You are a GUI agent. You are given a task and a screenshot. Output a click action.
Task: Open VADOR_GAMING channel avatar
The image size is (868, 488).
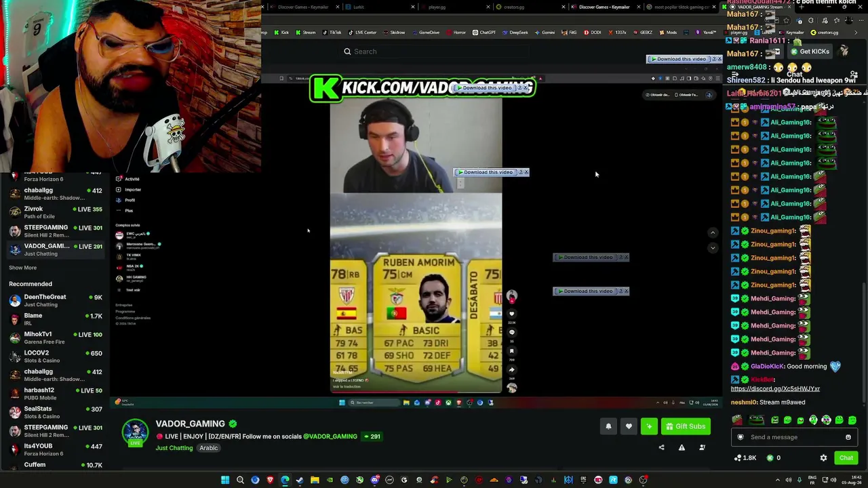135,432
